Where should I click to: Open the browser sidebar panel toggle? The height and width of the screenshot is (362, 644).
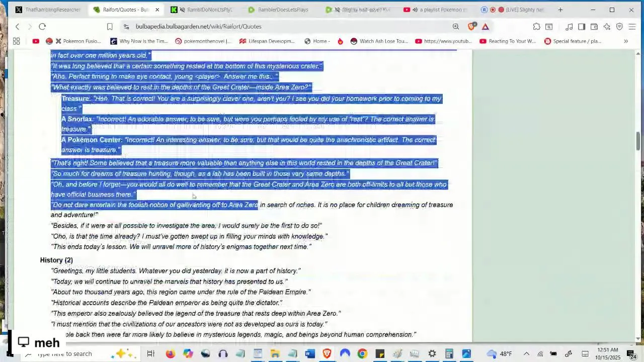click(582, 27)
